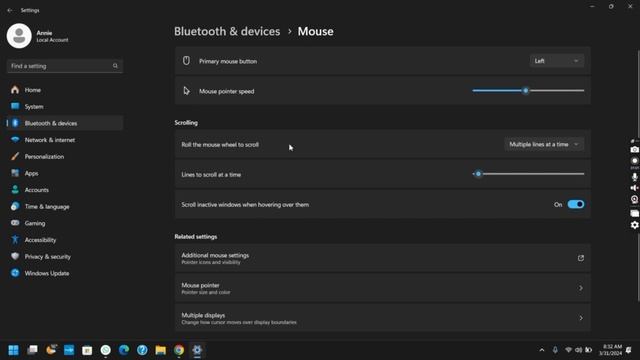Open Accounts settings
Viewport: 640px width, 360px height.
tap(64, 190)
